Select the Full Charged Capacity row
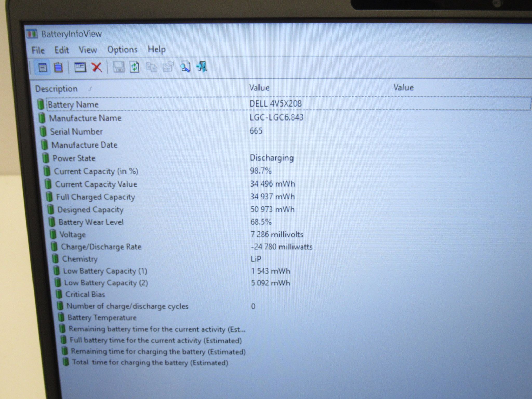532x399 pixels. [x=289, y=197]
